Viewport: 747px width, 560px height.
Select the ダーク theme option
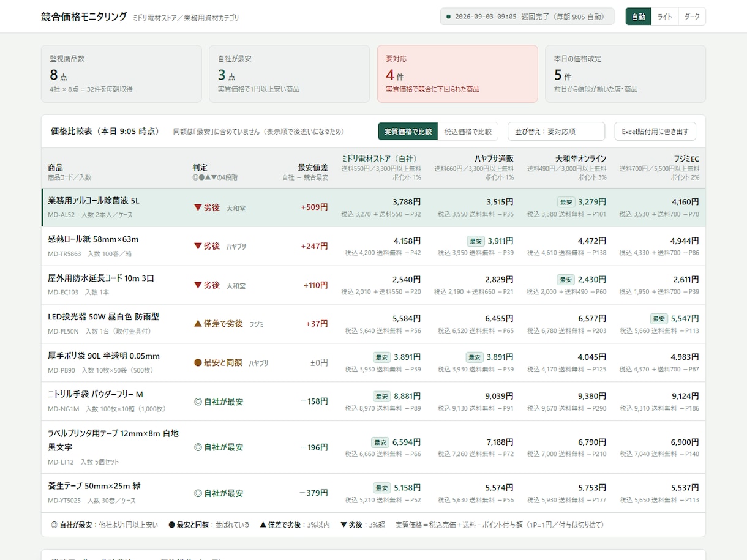[692, 17]
